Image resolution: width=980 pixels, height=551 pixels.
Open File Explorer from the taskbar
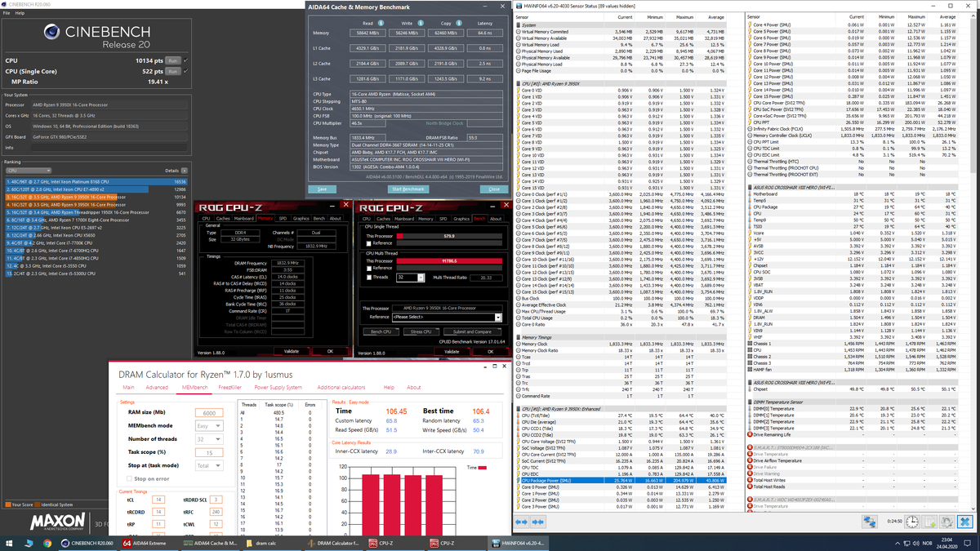coord(30,543)
